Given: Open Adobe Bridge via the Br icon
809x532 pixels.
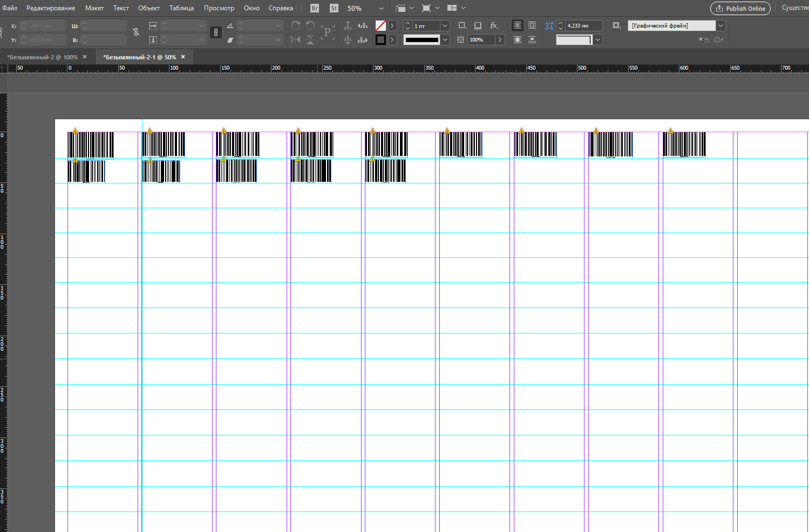Looking at the screenshot, I should click(x=315, y=8).
